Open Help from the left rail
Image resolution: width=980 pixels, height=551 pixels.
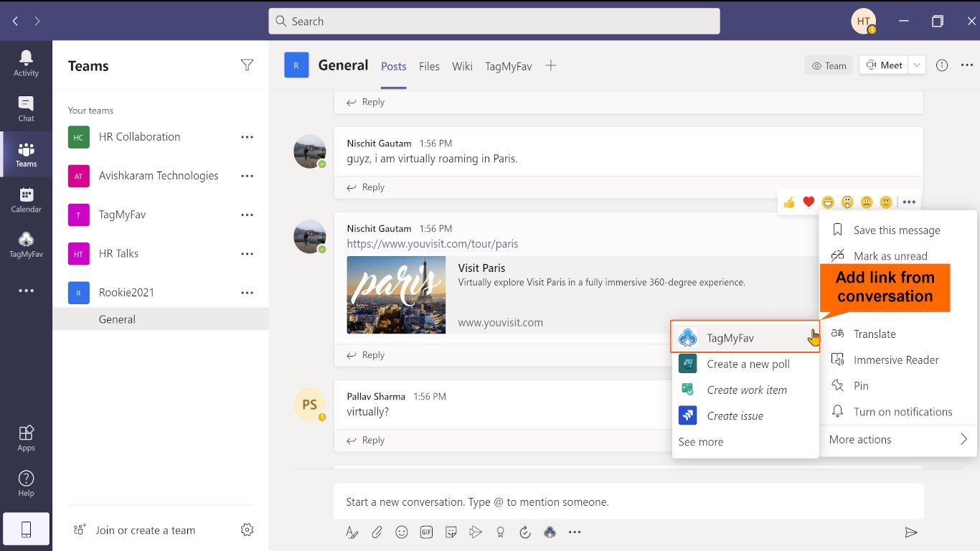click(26, 483)
